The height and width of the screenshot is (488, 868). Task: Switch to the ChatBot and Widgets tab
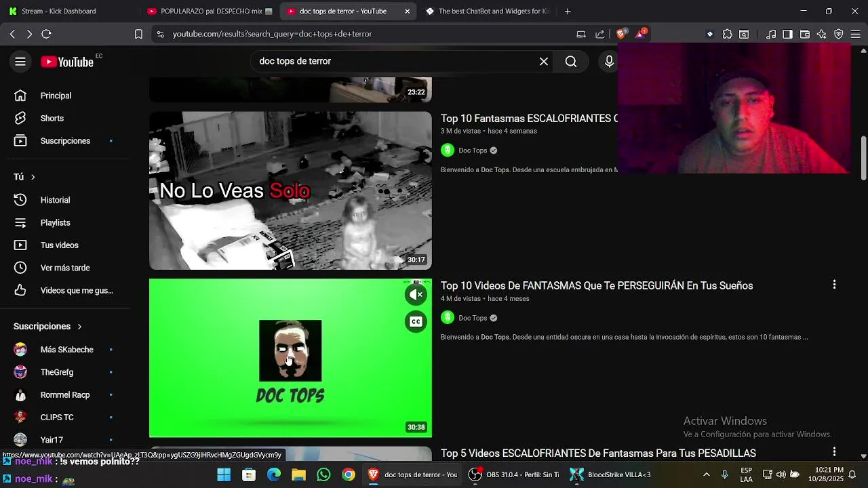coord(488,11)
